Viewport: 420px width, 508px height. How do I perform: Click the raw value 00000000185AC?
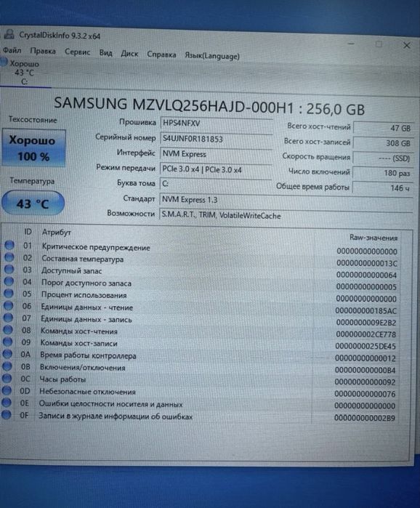point(366,311)
